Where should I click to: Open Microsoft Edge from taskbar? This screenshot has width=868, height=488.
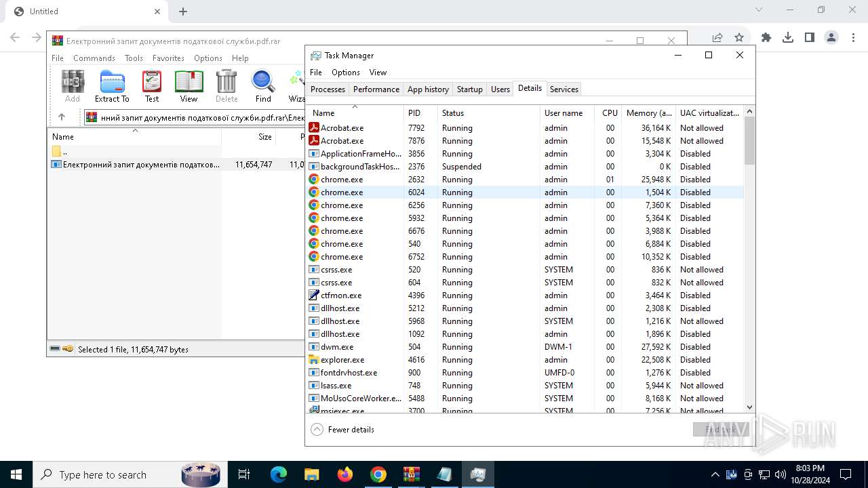[x=279, y=474]
